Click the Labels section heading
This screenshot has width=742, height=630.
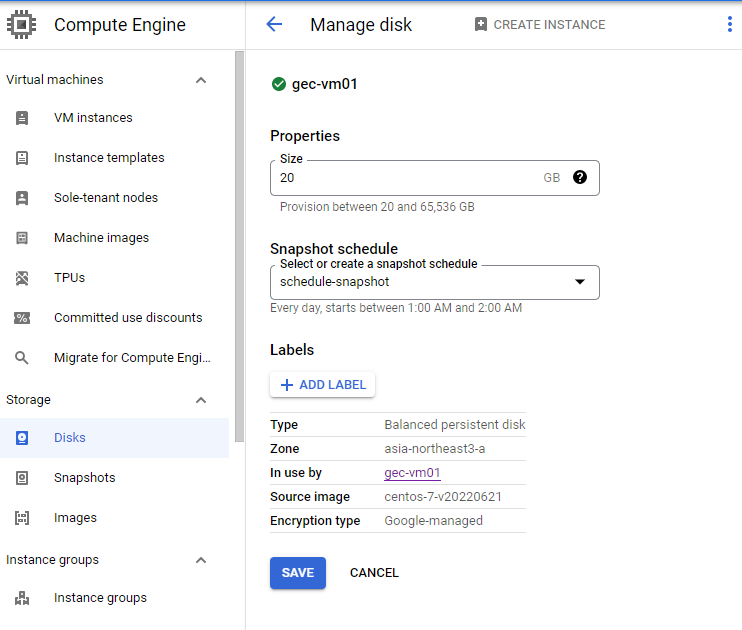pyautogui.click(x=292, y=350)
